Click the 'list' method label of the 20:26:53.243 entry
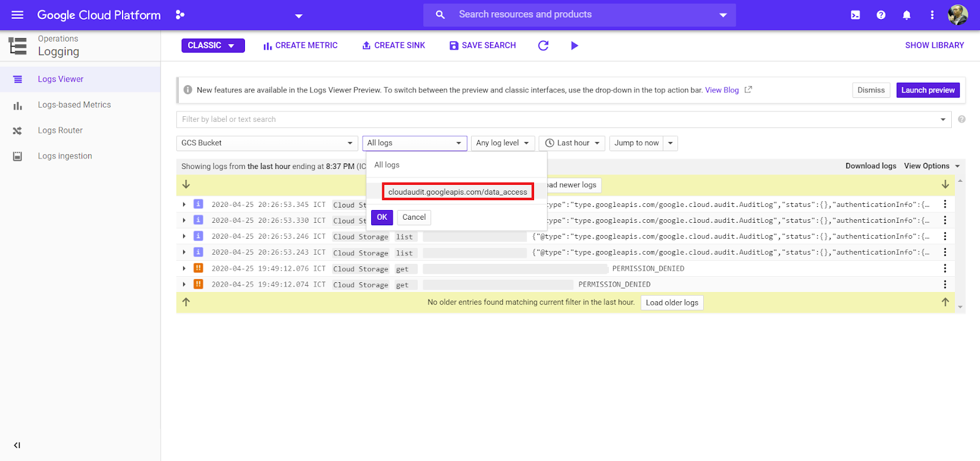Screen dimensions: 980x461 point(404,253)
